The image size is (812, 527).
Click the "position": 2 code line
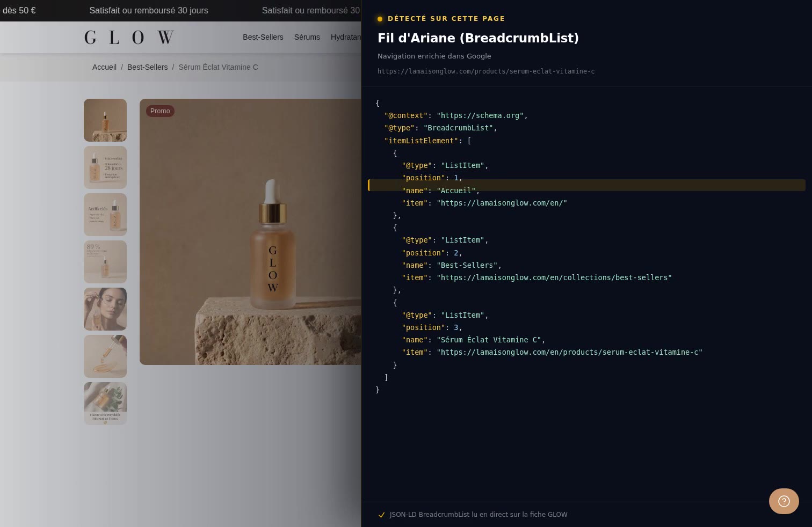[x=432, y=253]
